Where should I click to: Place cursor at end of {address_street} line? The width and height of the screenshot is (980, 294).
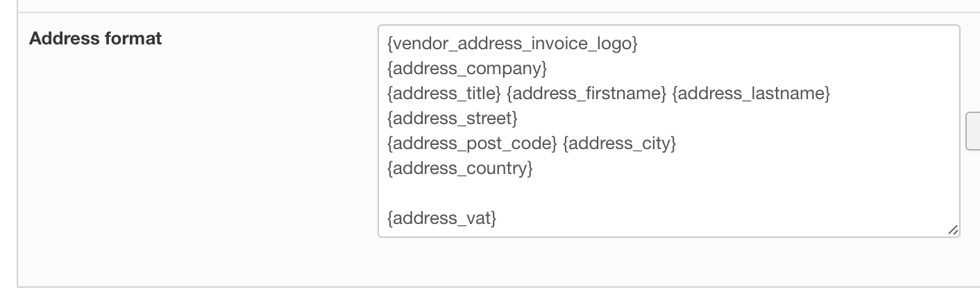[518, 119]
